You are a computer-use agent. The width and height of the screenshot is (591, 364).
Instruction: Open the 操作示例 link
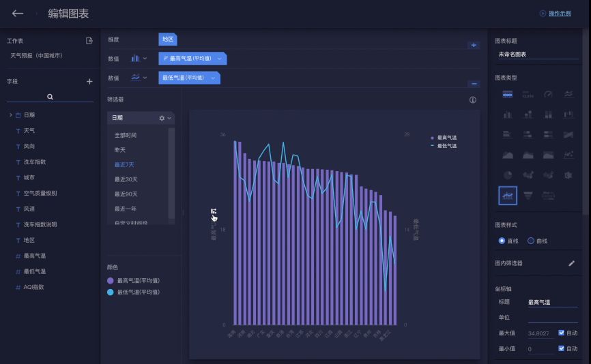coord(560,14)
